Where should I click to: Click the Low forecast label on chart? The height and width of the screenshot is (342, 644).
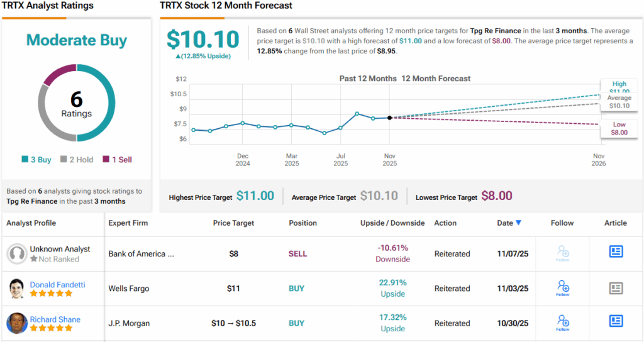pyautogui.click(x=619, y=128)
